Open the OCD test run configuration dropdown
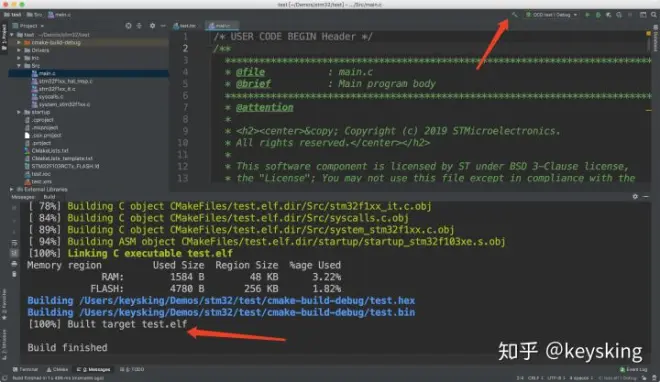The height and width of the screenshot is (382, 660). pos(551,15)
